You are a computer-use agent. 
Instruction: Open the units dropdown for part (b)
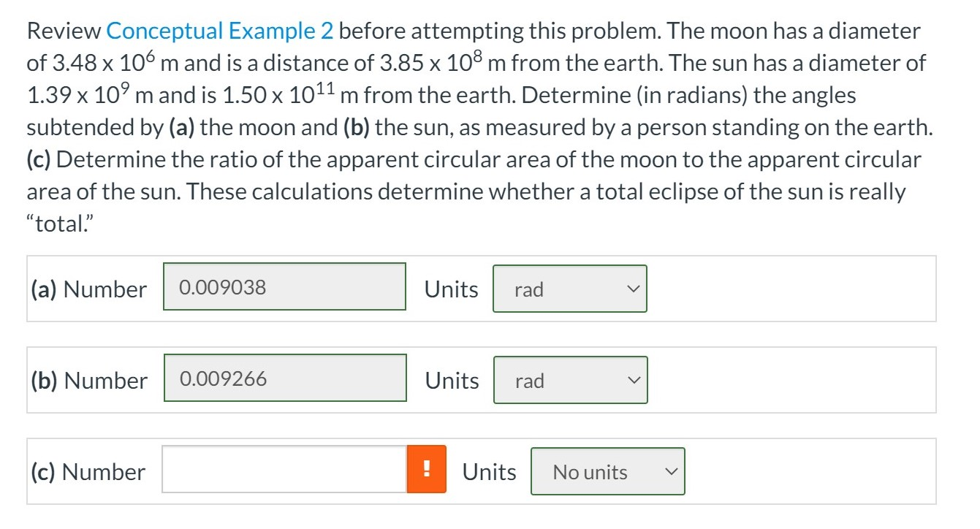click(570, 380)
